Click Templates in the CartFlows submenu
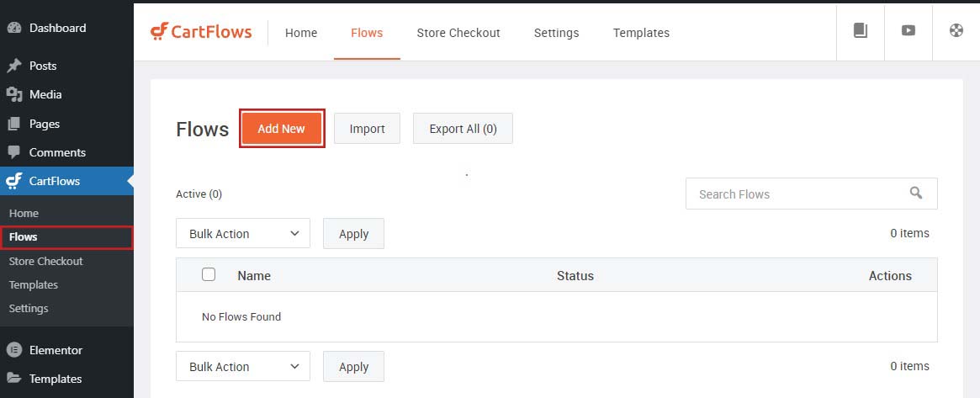The width and height of the screenshot is (980, 398). click(x=33, y=285)
